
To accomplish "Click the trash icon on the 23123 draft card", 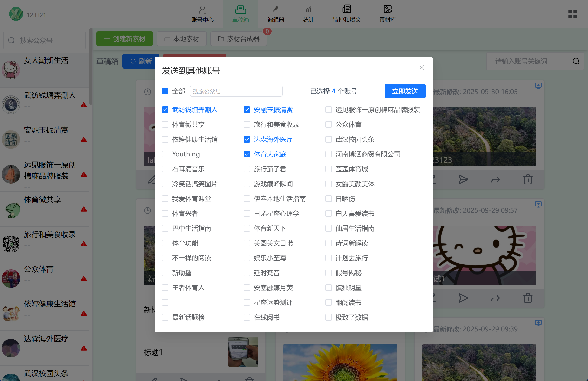I will click(x=527, y=179).
